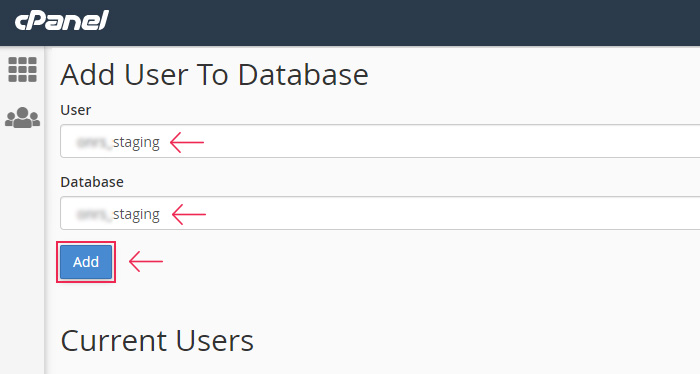Select the staging text in Database field
700x374 pixels.
tap(136, 215)
